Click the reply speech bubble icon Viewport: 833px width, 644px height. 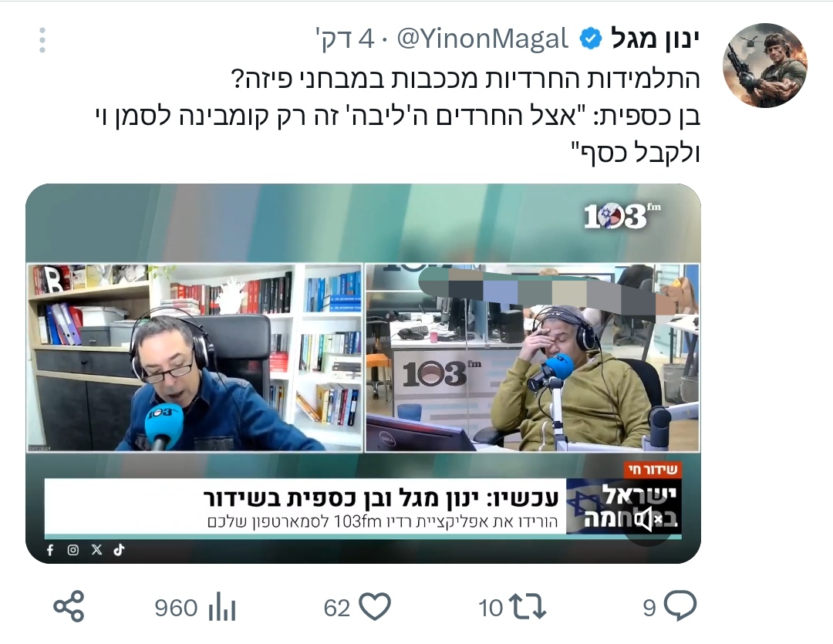pos(680,605)
